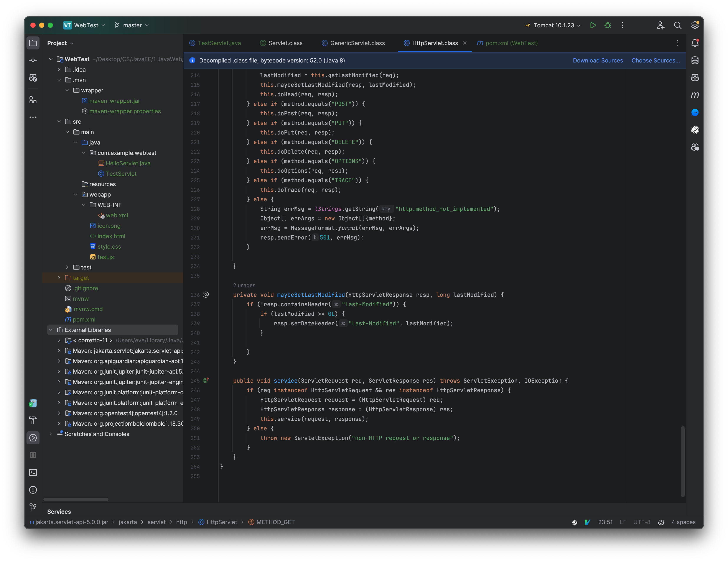Open the Database tool window

pyautogui.click(x=695, y=60)
